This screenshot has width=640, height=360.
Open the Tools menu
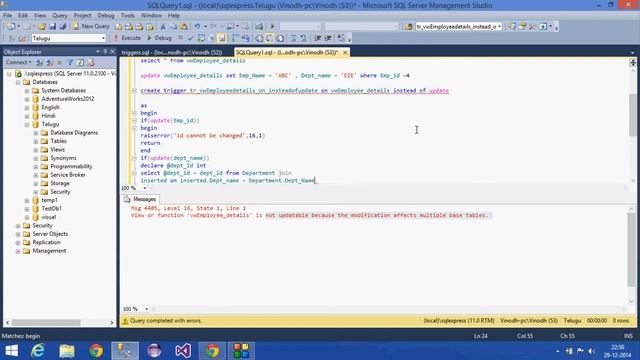[128, 16]
